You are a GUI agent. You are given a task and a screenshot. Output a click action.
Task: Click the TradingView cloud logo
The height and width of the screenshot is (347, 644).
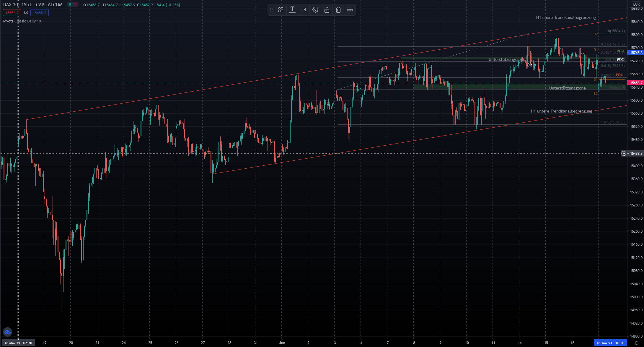pyautogui.click(x=7, y=332)
